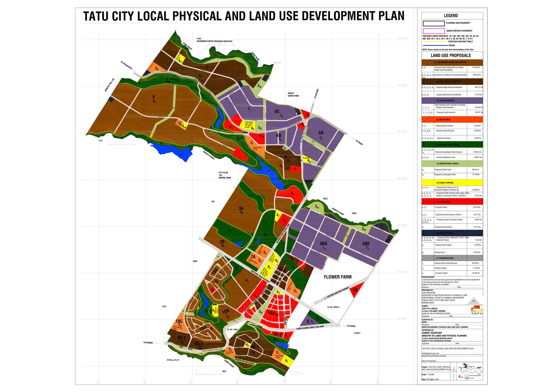Click the 1AA zone label
The image size is (554, 392).
pos(271,313)
